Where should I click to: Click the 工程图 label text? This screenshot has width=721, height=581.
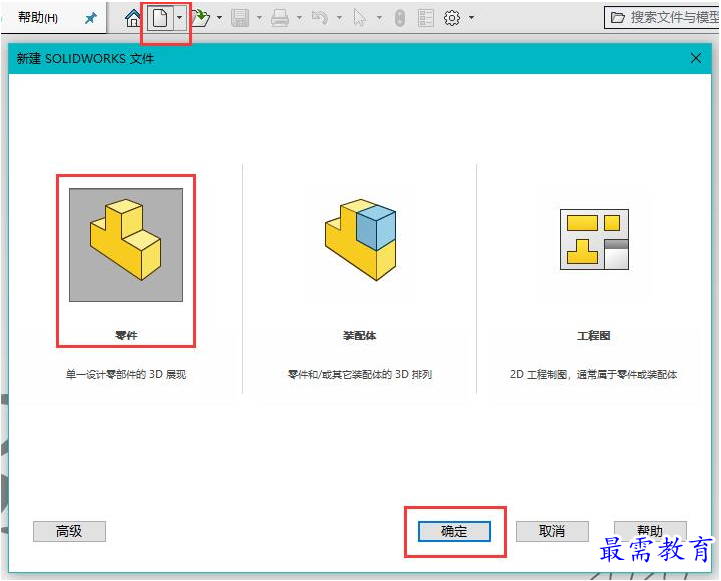point(594,336)
